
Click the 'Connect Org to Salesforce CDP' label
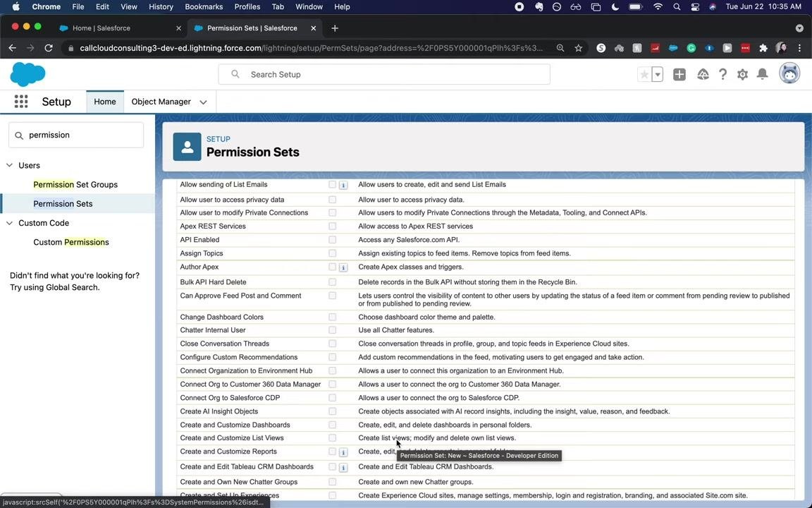click(x=230, y=398)
